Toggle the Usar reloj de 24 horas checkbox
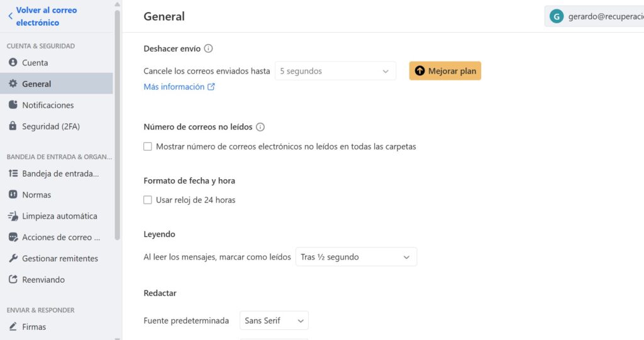The width and height of the screenshot is (644, 340). [148, 200]
